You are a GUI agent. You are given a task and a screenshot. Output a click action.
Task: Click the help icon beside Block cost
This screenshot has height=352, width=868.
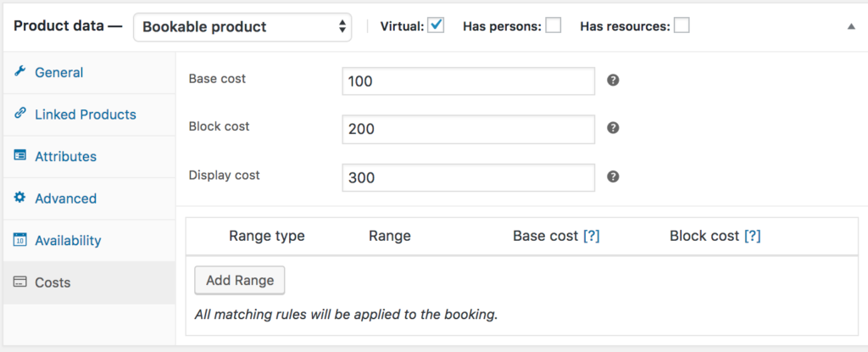pos(614,128)
